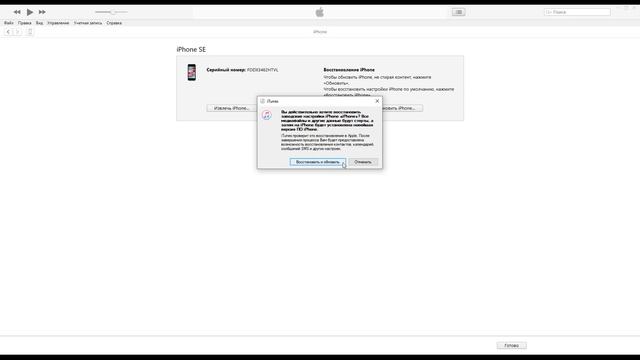The height and width of the screenshot is (360, 640).
Task: Skip forward with the fast-forward button
Action: click(42, 12)
